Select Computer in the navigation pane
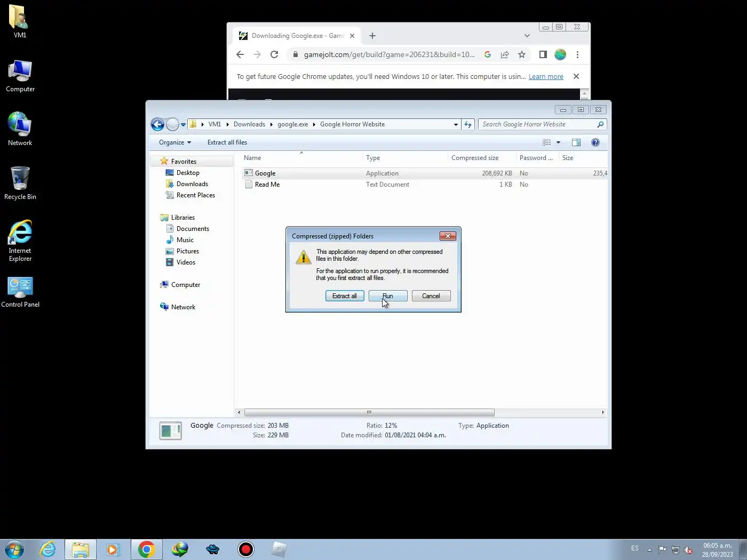The image size is (747, 560). (186, 285)
